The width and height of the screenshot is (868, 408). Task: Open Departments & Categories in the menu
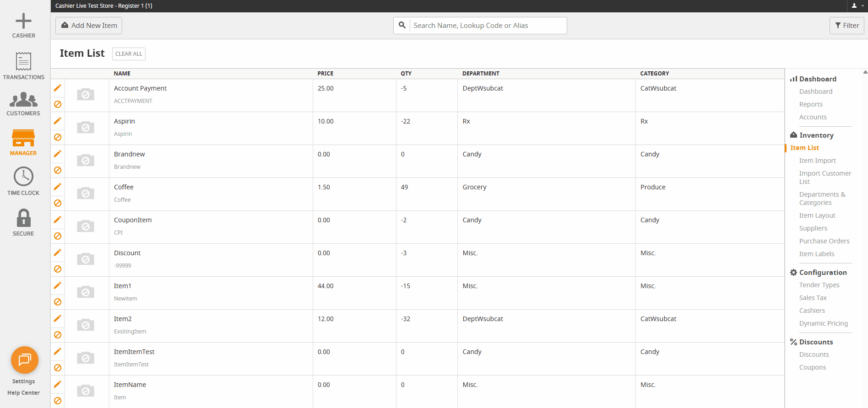click(x=822, y=199)
